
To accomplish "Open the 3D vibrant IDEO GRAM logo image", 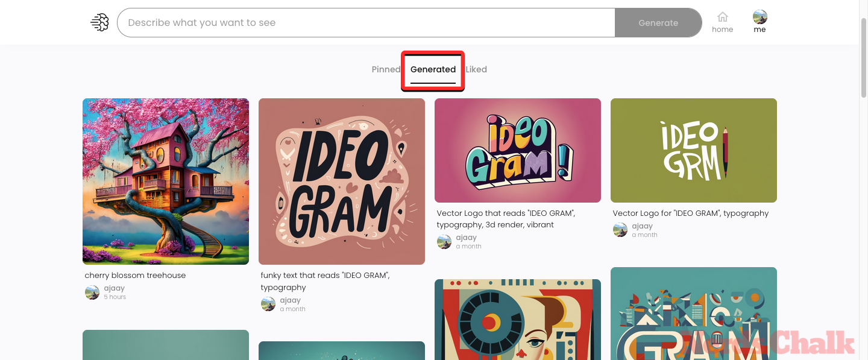I will (518, 150).
